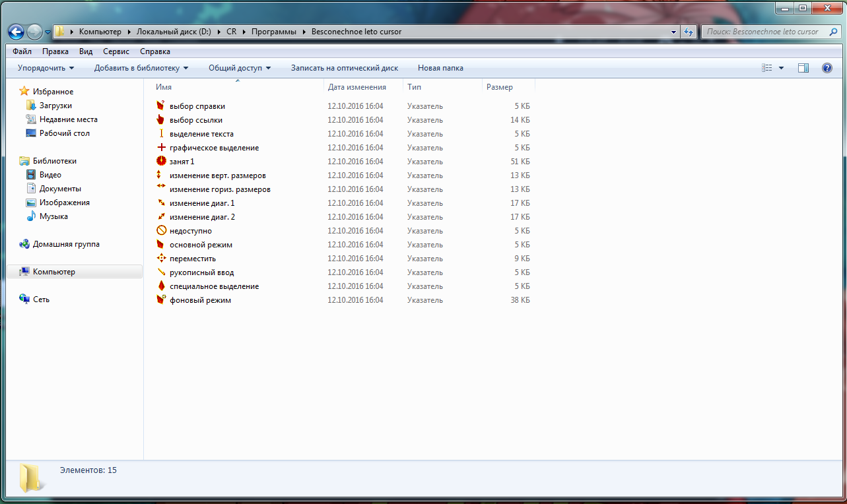Open the 'Вид' menu

point(86,51)
